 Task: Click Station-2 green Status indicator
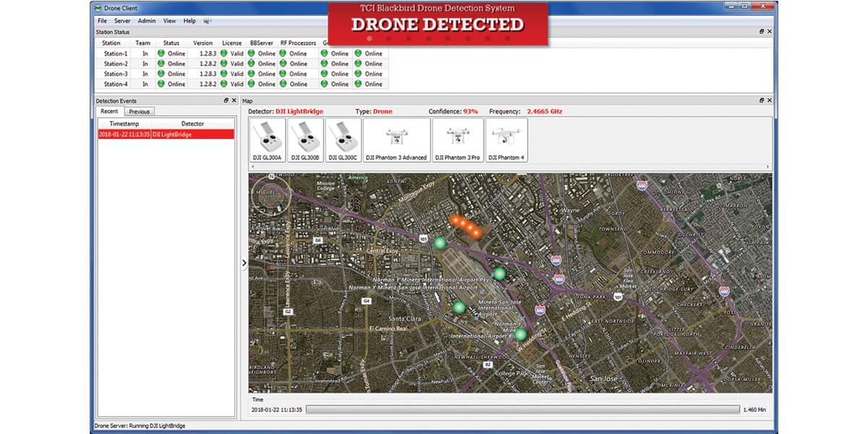pos(161,64)
